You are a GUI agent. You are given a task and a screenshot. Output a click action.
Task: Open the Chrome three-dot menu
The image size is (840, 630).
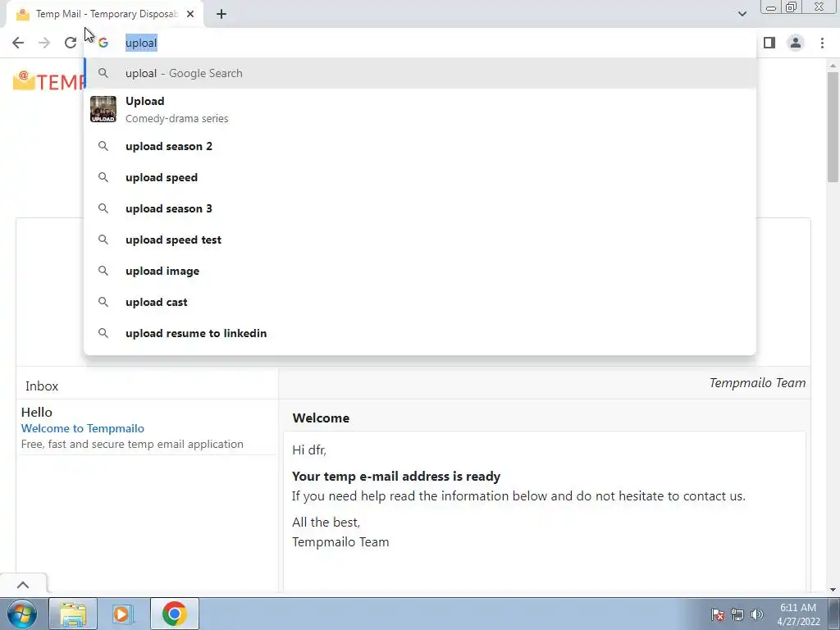[822, 43]
